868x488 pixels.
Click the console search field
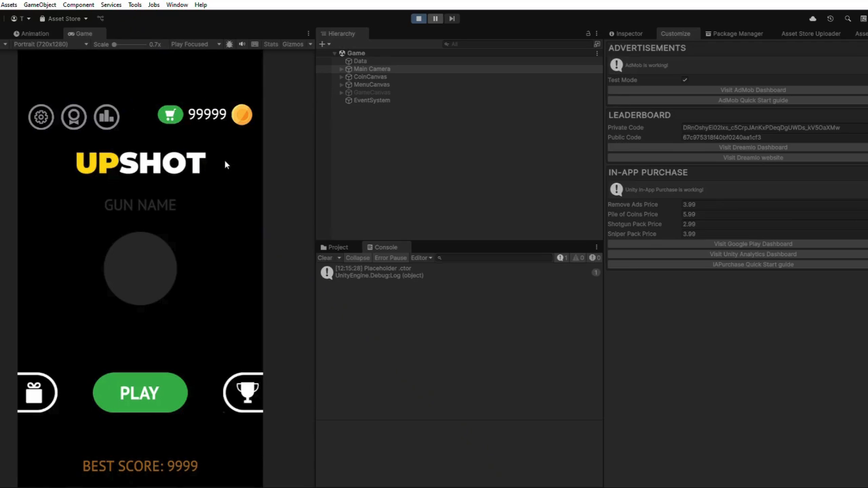coord(495,258)
